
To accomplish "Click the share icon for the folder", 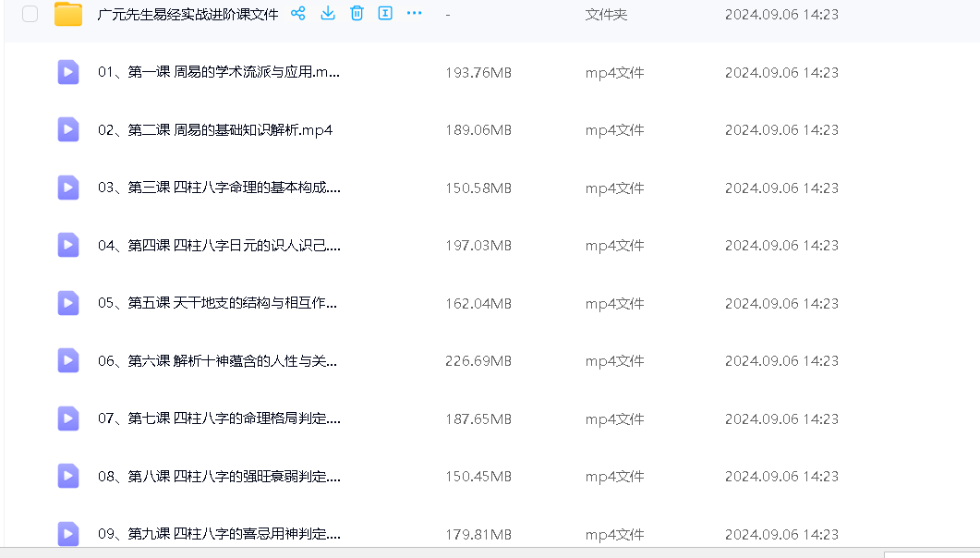I will 297,14.
